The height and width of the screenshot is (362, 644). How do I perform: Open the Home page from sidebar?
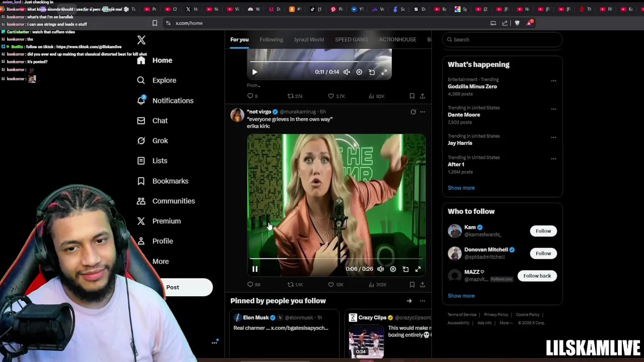(155, 60)
